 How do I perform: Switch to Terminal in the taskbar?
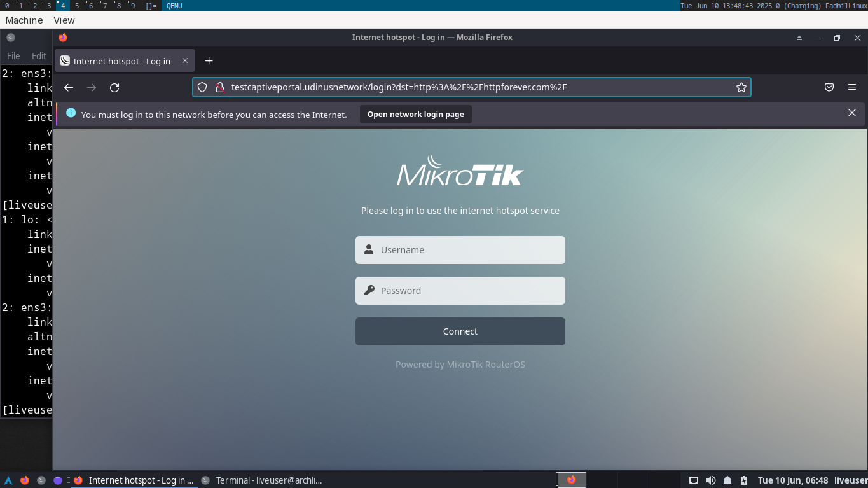coord(268,480)
